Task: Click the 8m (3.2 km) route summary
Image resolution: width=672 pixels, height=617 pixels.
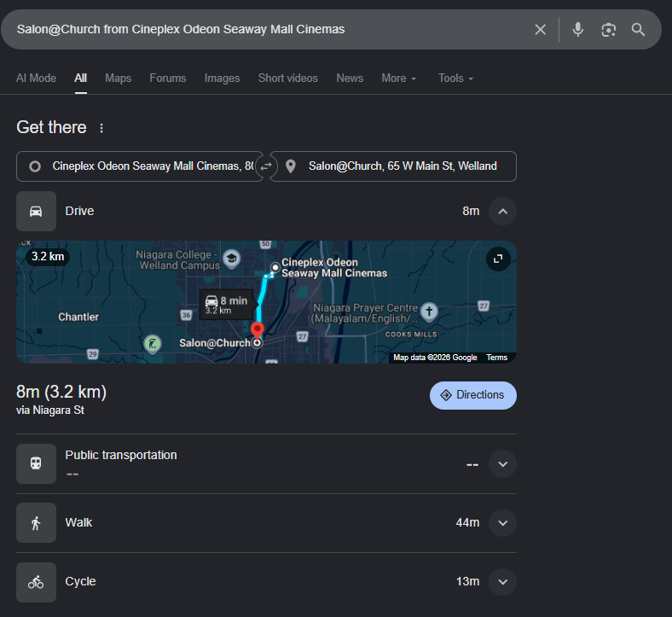Action: [61, 392]
